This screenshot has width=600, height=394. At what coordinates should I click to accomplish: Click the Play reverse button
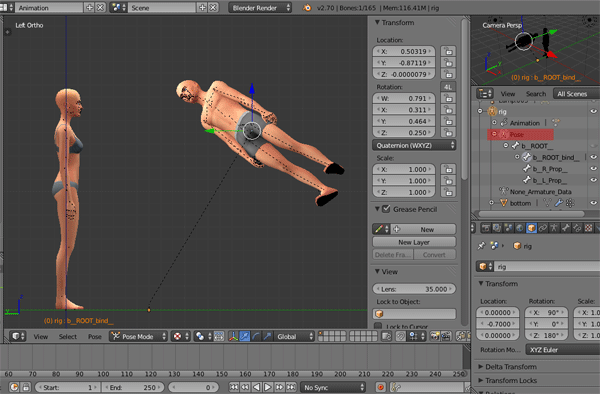click(256, 387)
